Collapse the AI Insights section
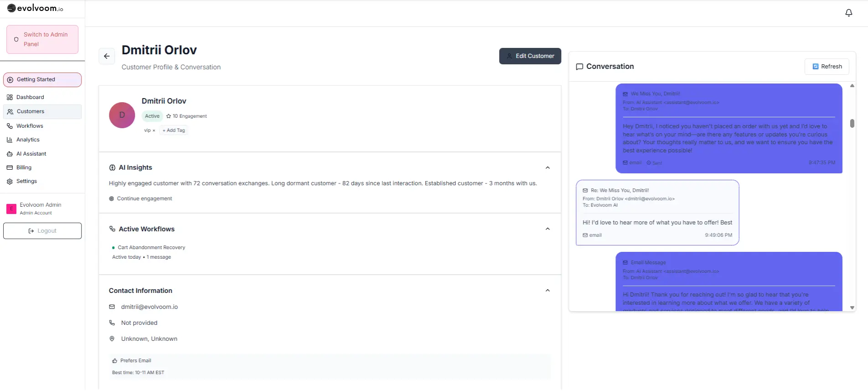The height and width of the screenshot is (391, 868). click(x=548, y=168)
